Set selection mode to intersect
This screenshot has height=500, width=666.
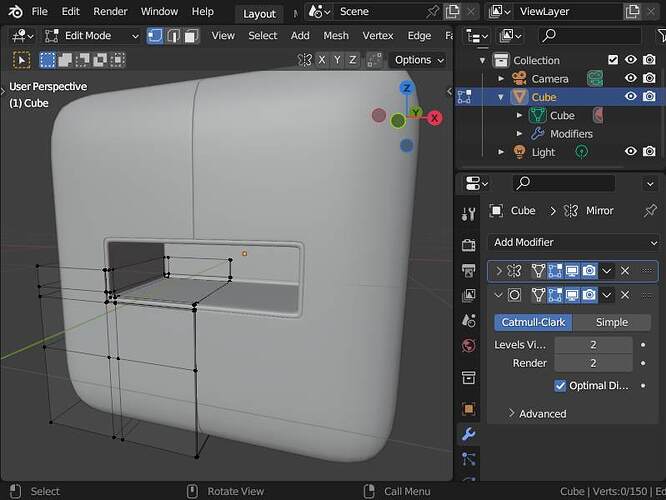click(118, 60)
